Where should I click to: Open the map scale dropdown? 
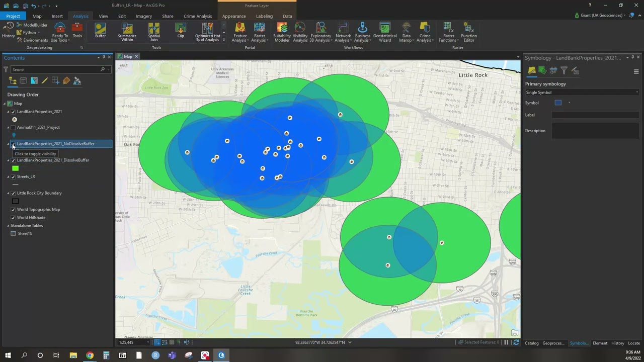[x=148, y=342]
